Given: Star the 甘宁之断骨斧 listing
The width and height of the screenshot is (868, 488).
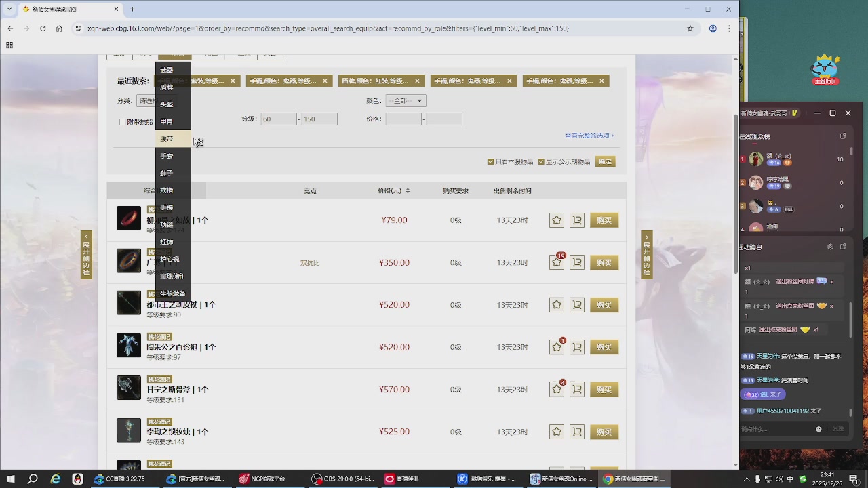Looking at the screenshot, I should [557, 390].
